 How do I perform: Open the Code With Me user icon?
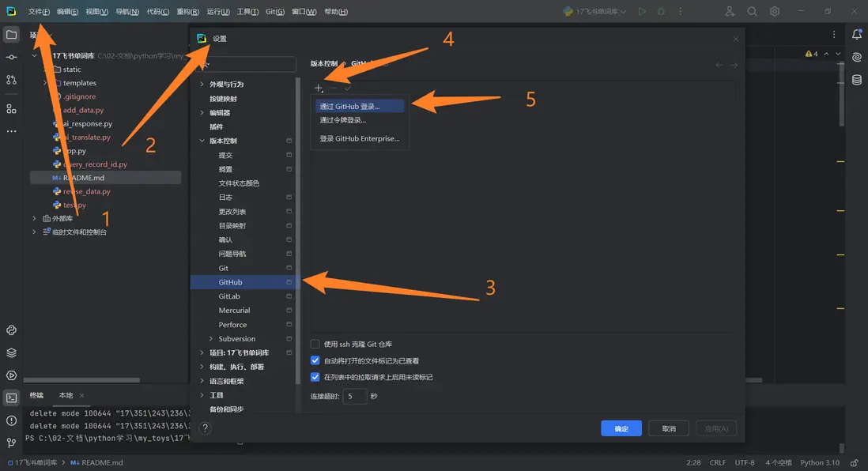click(730, 11)
